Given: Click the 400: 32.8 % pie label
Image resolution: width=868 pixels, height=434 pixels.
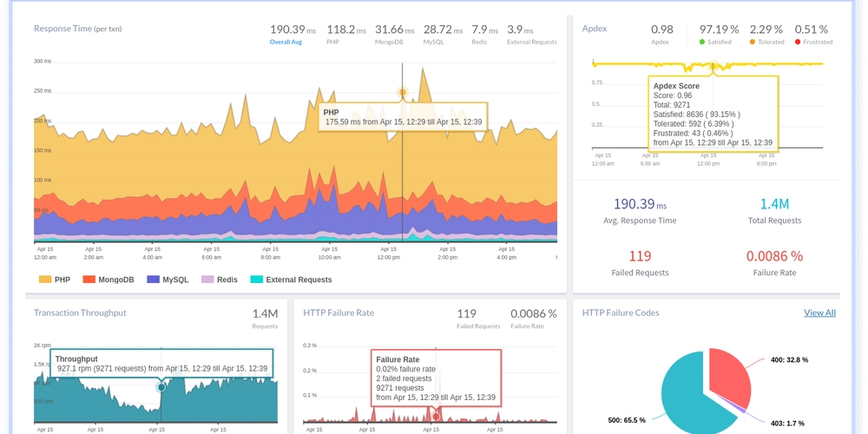Looking at the screenshot, I should [x=789, y=360].
